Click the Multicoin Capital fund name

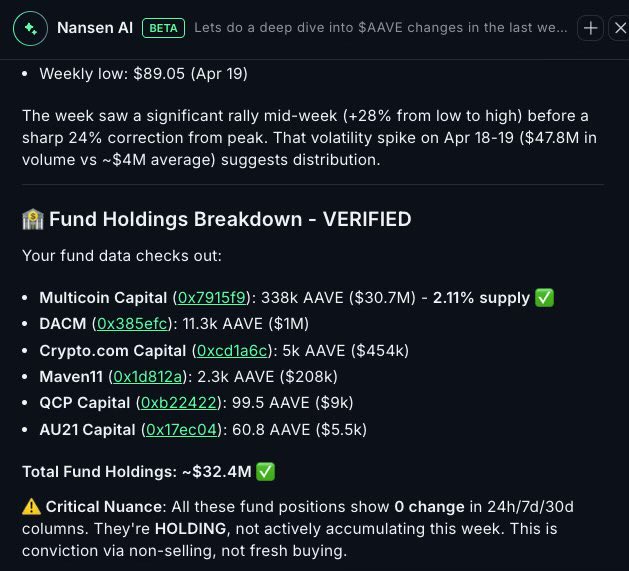pos(104,298)
